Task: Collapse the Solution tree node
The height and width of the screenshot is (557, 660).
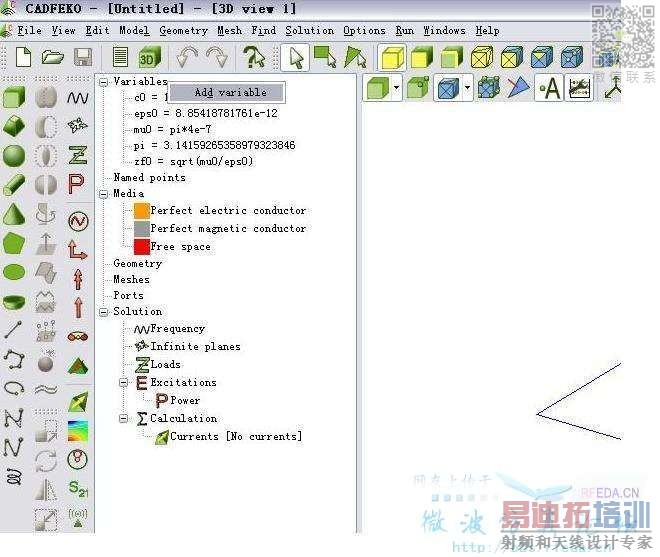Action: 104,312
